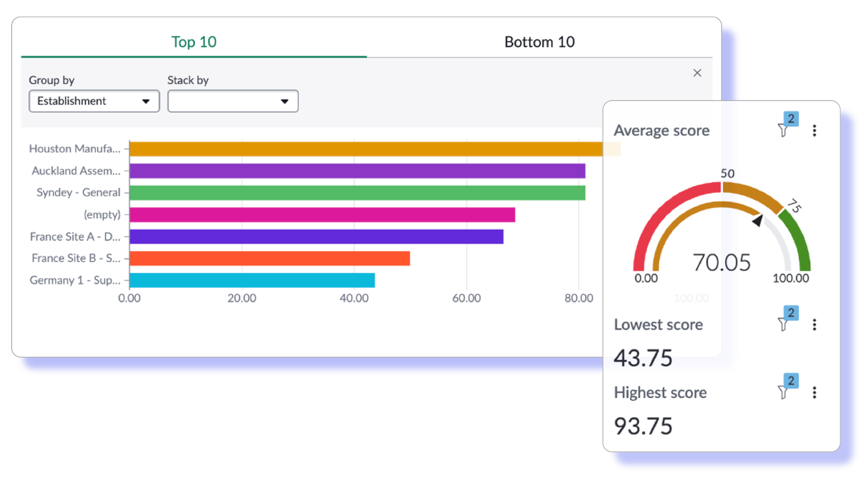Click the purple Auckland Assem... bar
Image resolution: width=868 pixels, height=487 pixels.
click(x=357, y=171)
